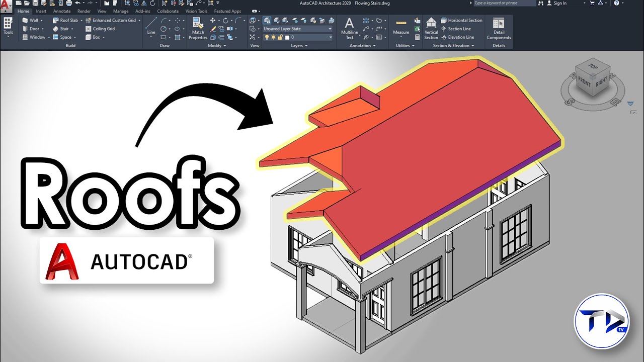
Task: Select the Move tool in Modify
Action: tap(213, 21)
